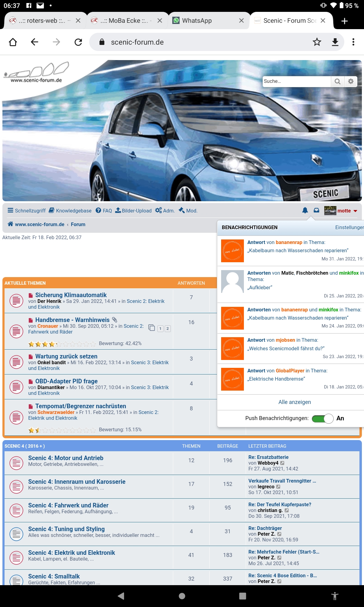
Task: View latest post icon beside Webboy4
Action: (282, 463)
